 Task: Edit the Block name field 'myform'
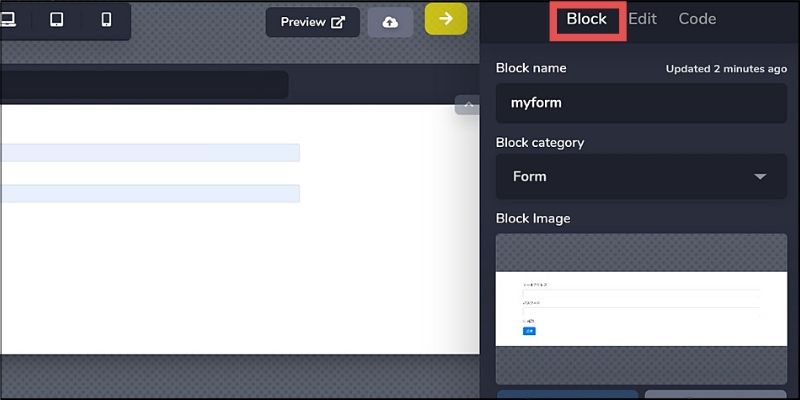641,103
